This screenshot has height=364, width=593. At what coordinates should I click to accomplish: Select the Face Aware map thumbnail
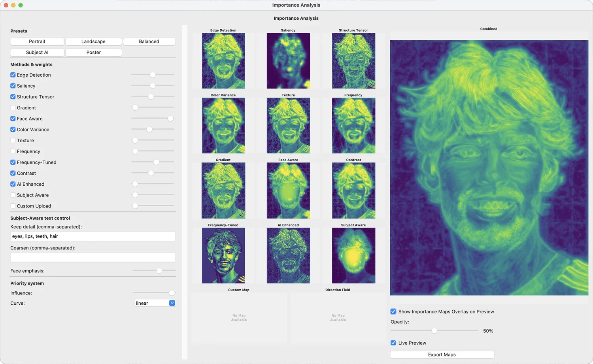coord(288,190)
